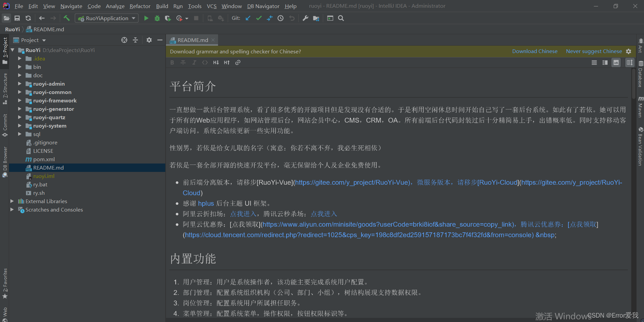Apply italic formatting in markdown toolbar
The width and height of the screenshot is (644, 322).
(194, 62)
